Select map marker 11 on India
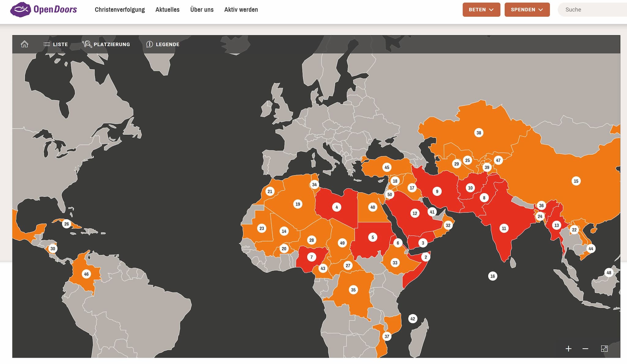Screen dimensions: 627x364 (x=504, y=228)
